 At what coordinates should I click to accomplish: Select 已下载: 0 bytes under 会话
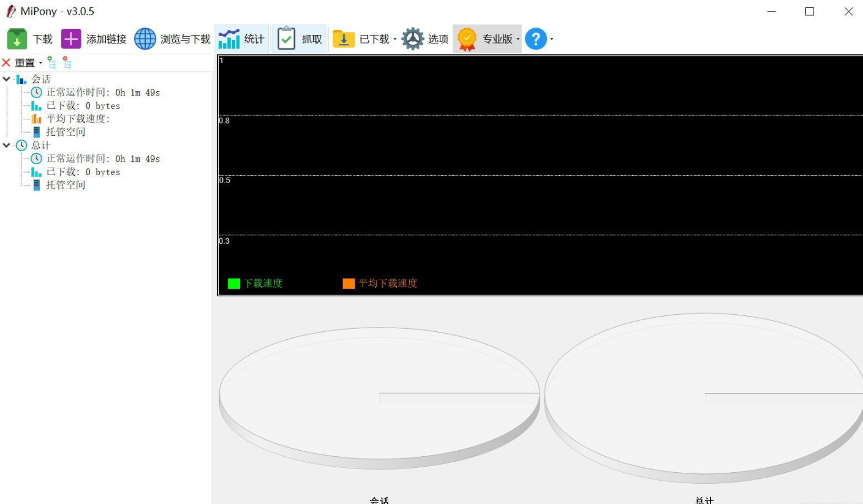coord(76,106)
